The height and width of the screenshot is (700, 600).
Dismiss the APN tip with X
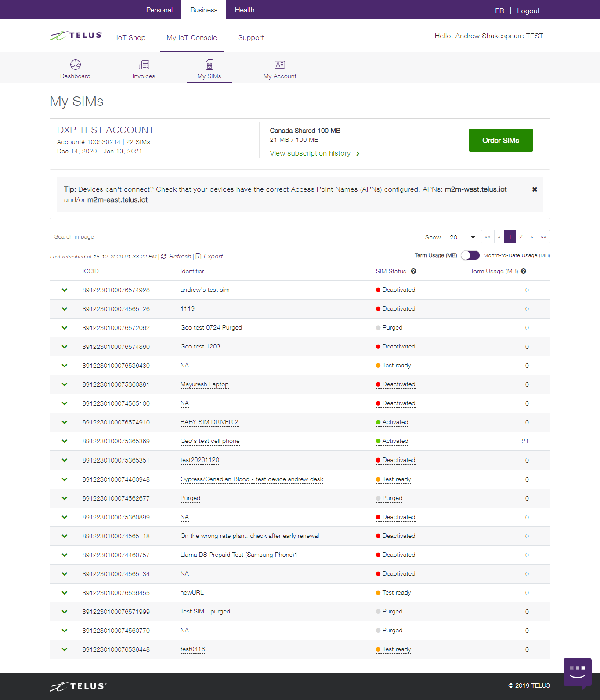click(535, 189)
